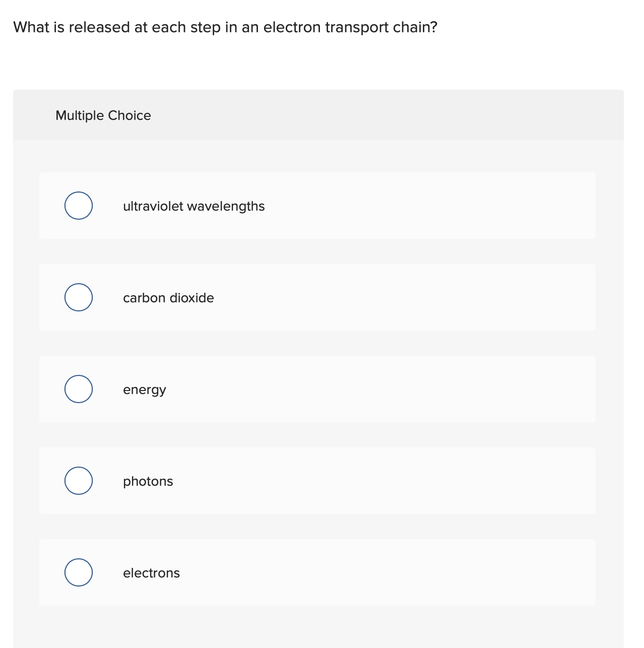Click the answer text ultraviolet wavelengths
The height and width of the screenshot is (648, 644).
(194, 206)
